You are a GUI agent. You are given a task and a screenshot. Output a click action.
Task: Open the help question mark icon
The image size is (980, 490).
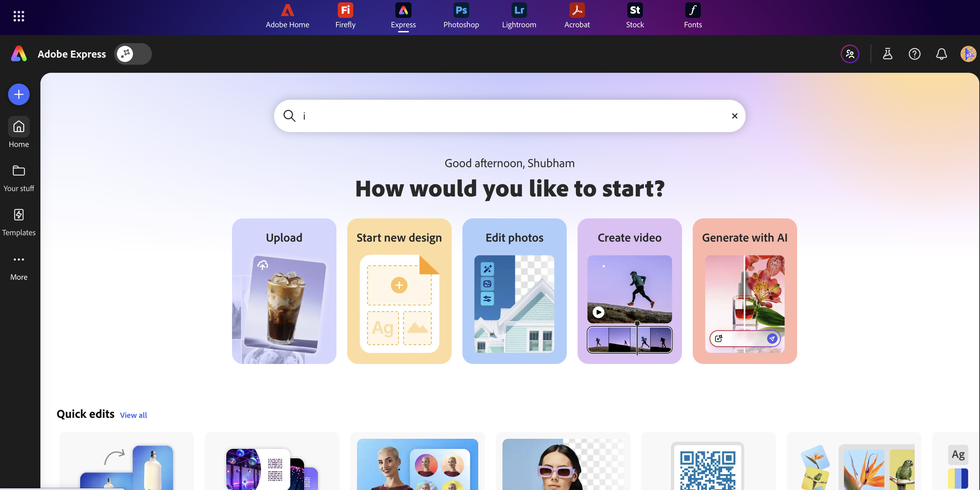point(915,54)
